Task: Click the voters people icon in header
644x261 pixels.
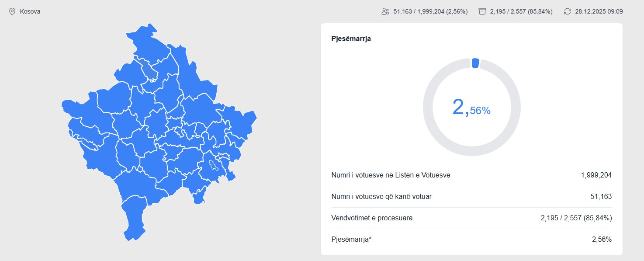Action: pyautogui.click(x=385, y=11)
